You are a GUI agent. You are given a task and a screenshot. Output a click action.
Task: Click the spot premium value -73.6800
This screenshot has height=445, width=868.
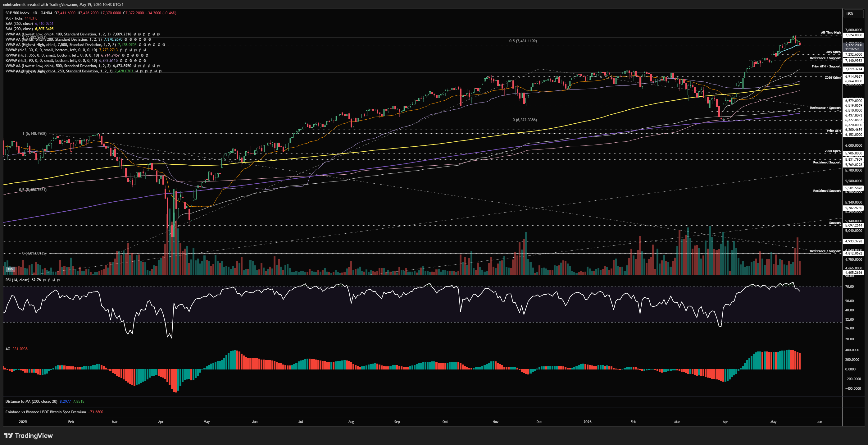click(x=96, y=412)
